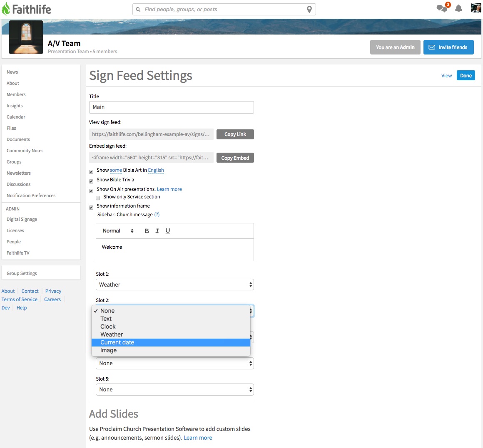Viewport: 483px width, 448px height.
Task: Select Image in the Slot 2 list
Action: click(171, 351)
